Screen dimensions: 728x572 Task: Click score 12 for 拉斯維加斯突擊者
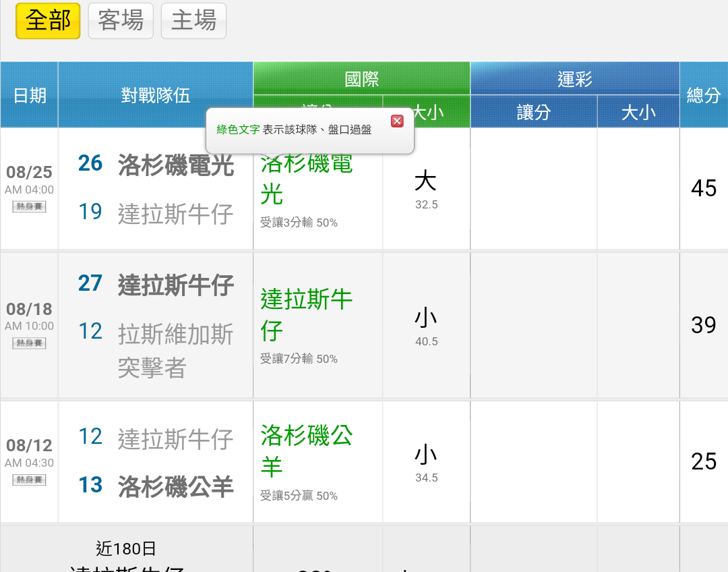tap(90, 331)
